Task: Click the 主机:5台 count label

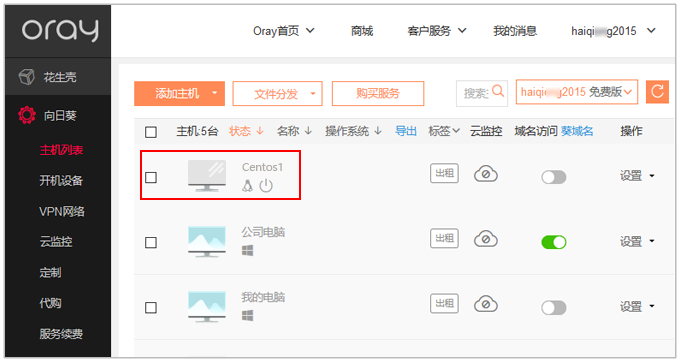Action: (x=197, y=131)
